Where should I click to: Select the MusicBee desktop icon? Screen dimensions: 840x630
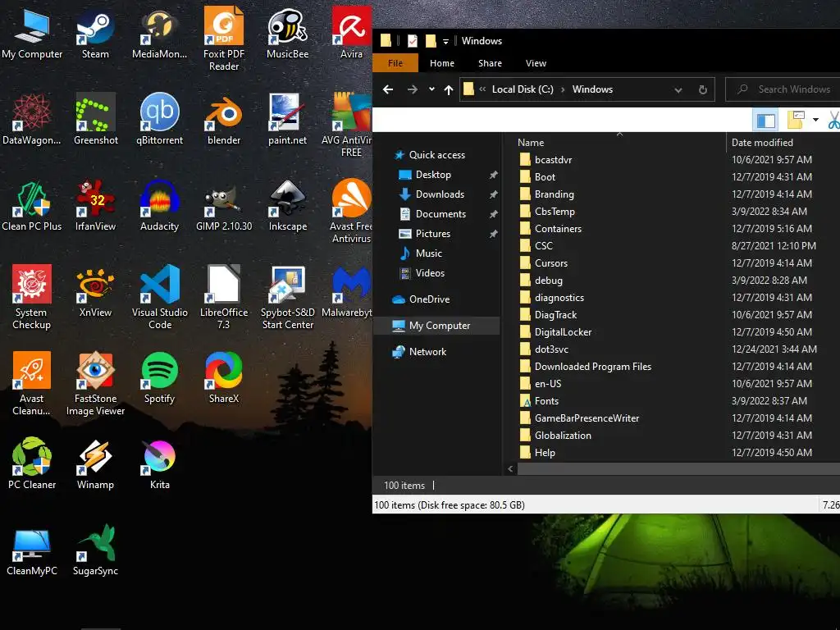coord(288,33)
